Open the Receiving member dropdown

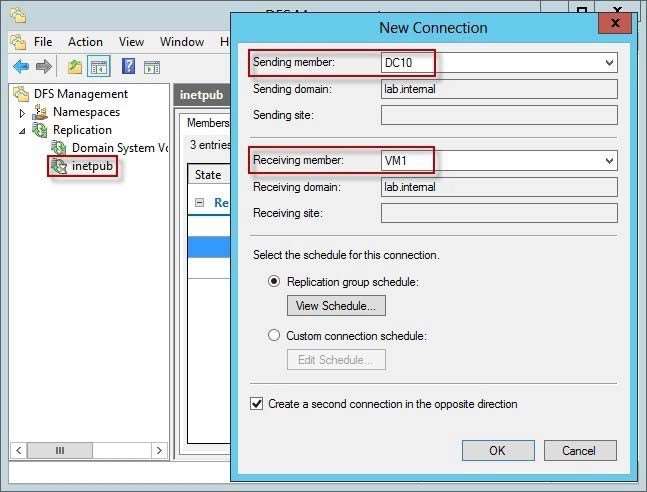[609, 161]
